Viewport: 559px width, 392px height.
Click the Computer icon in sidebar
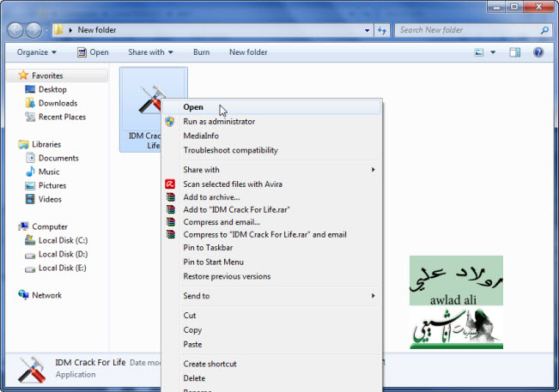[x=23, y=226]
